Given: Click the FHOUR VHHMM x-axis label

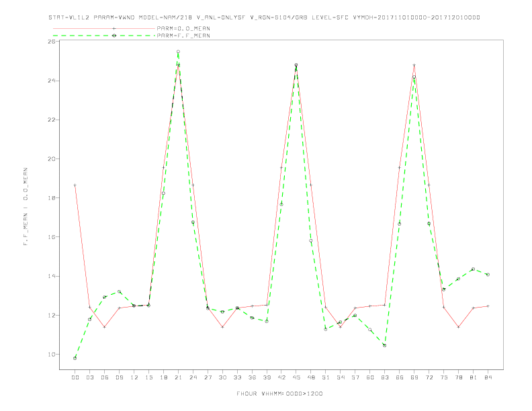Looking at the screenshot, I should pyautogui.click(x=279, y=394).
